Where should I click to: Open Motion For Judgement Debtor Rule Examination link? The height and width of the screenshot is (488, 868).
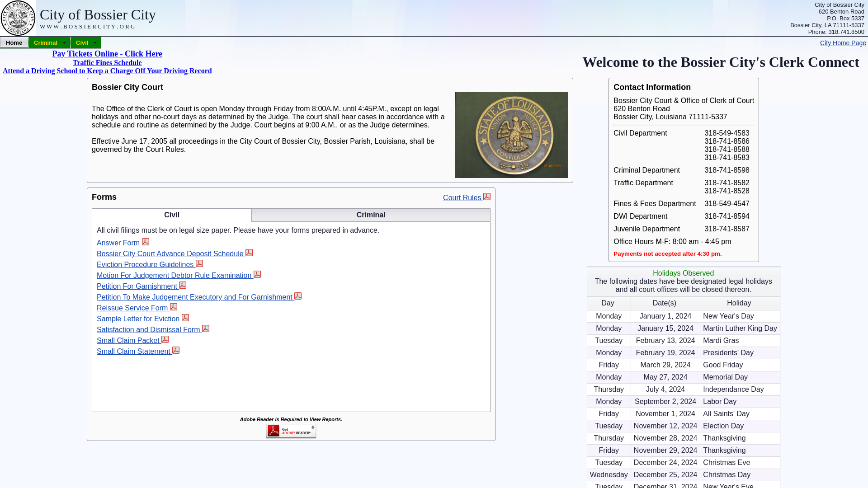pyautogui.click(x=174, y=276)
